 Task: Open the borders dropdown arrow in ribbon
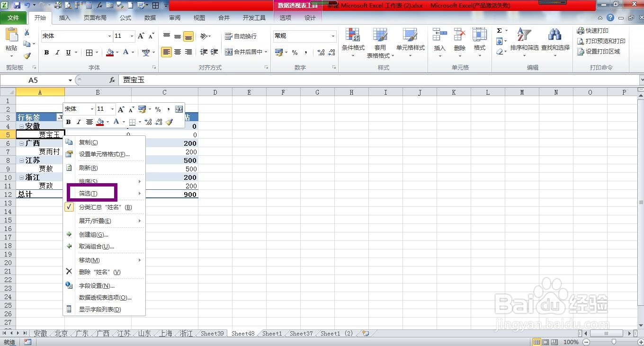click(x=97, y=53)
